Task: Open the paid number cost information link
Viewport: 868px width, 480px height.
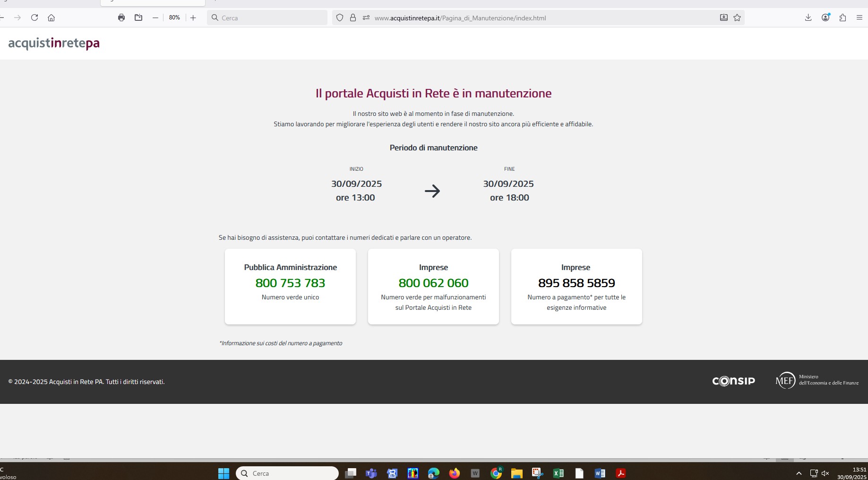Action: 281,343
